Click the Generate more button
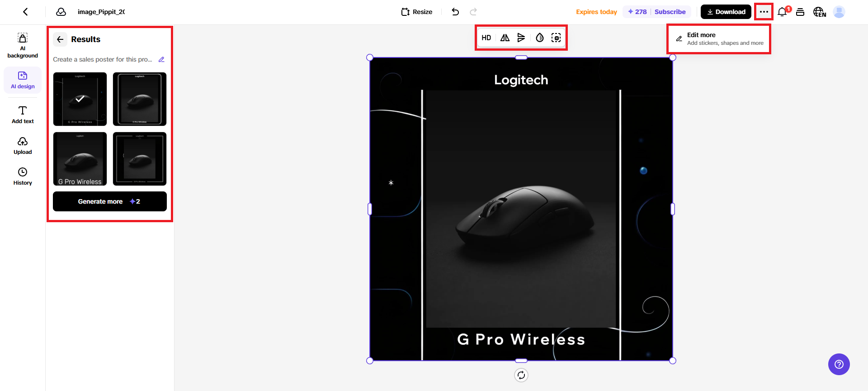 click(110, 201)
